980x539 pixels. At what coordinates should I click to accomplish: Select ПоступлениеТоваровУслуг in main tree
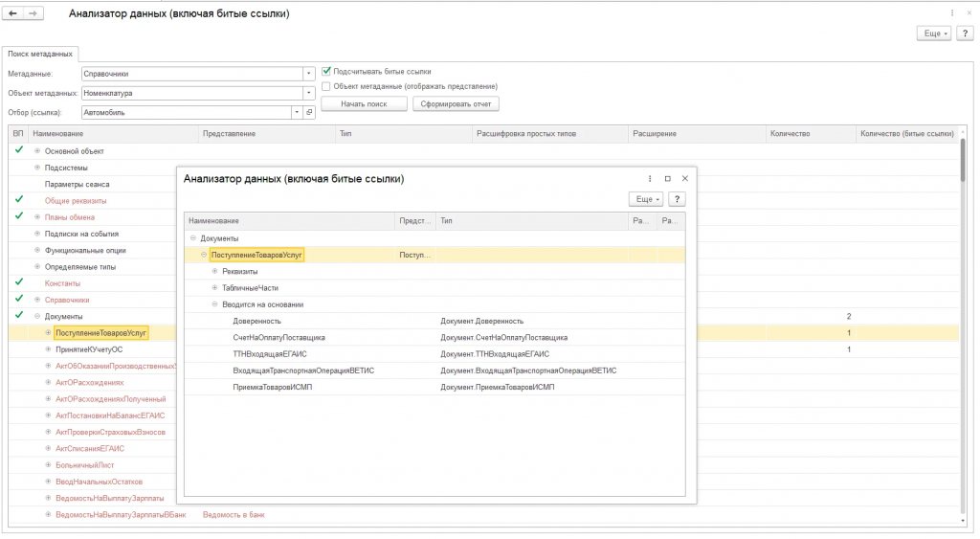[101, 333]
